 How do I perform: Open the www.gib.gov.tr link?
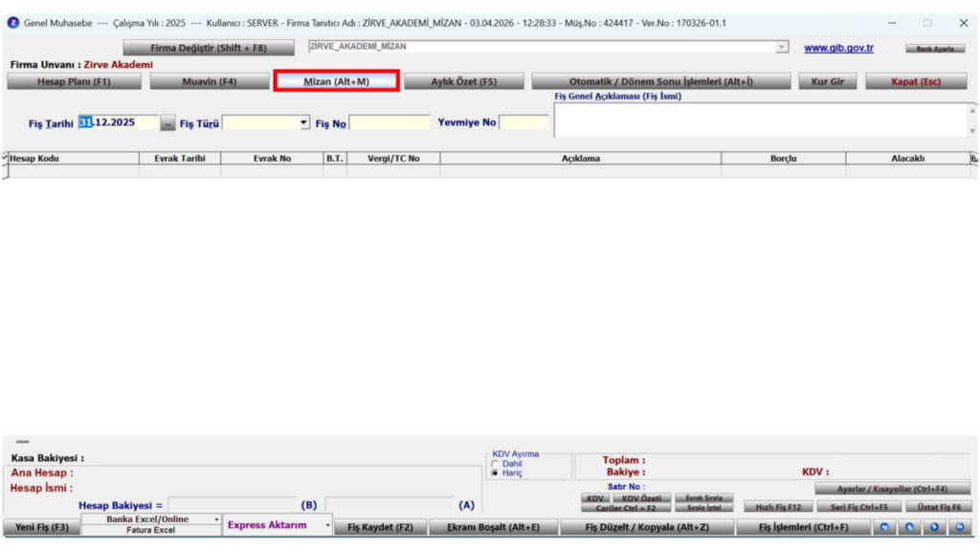[x=838, y=48]
